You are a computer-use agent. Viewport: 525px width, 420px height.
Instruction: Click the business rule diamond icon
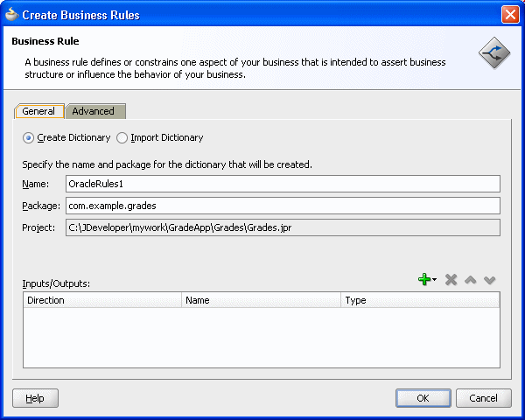coord(494,52)
